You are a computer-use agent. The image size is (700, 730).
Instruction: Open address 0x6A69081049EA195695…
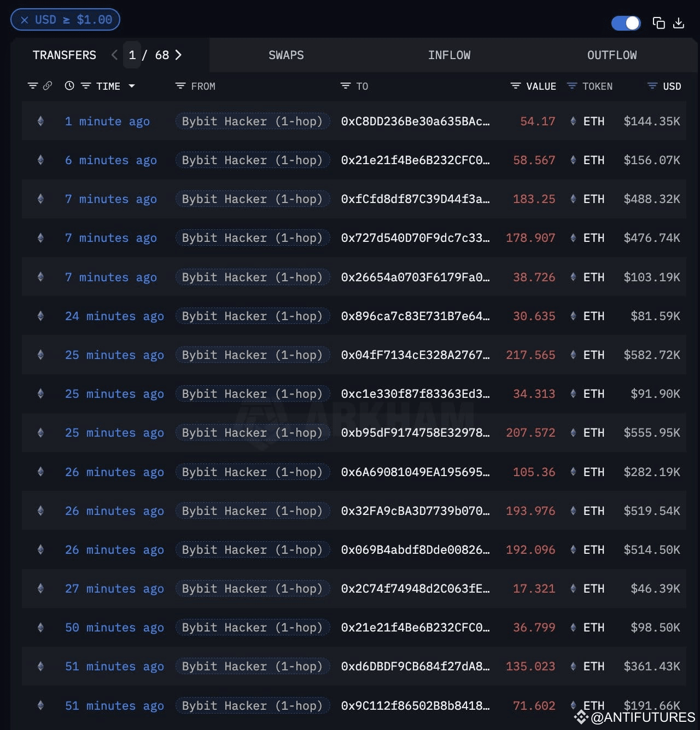[x=416, y=472]
